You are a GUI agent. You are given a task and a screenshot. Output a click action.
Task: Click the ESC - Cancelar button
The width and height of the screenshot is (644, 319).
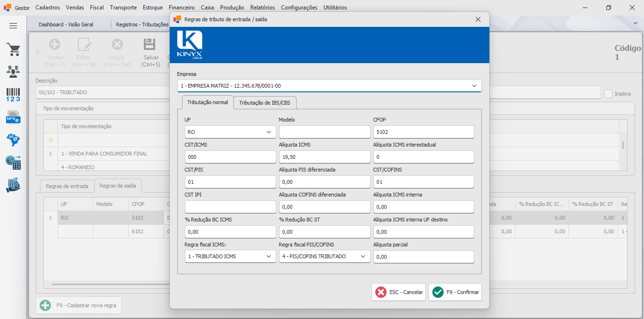click(x=399, y=292)
